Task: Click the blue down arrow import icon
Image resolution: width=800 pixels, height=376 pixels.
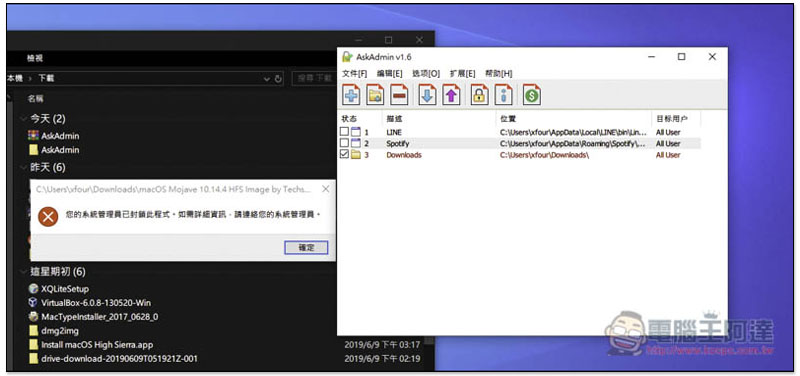Action: point(427,95)
